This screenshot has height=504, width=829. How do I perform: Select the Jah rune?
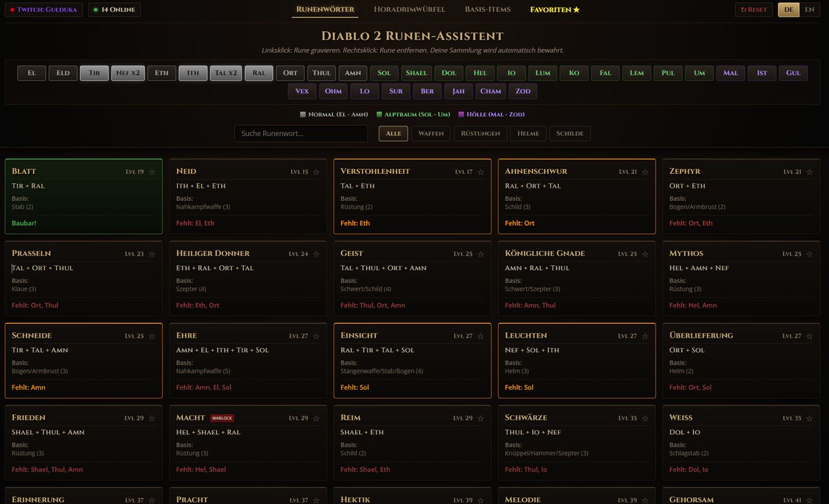tap(459, 91)
